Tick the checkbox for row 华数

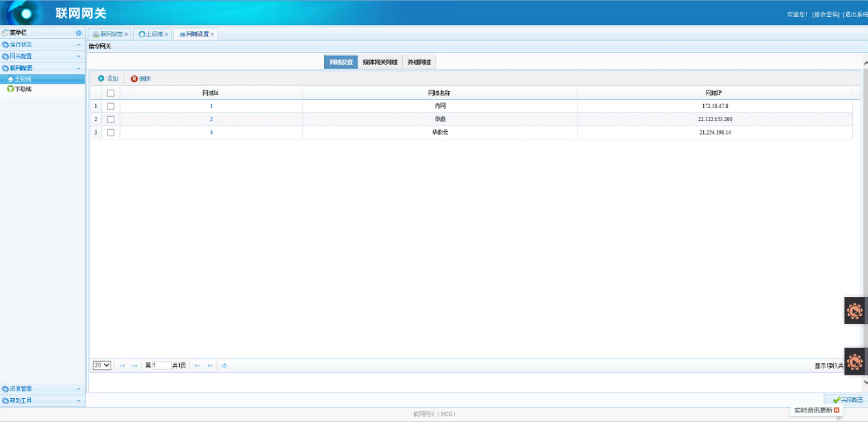coord(111,119)
